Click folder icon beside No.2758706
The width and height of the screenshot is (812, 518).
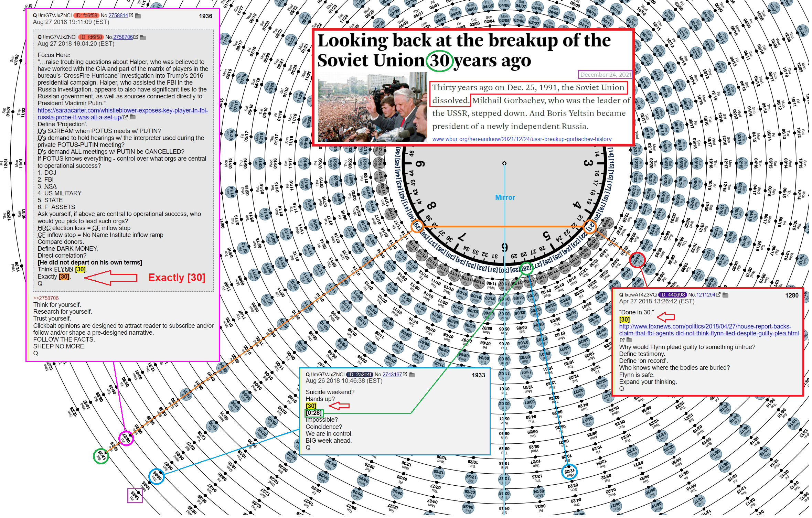pos(143,37)
